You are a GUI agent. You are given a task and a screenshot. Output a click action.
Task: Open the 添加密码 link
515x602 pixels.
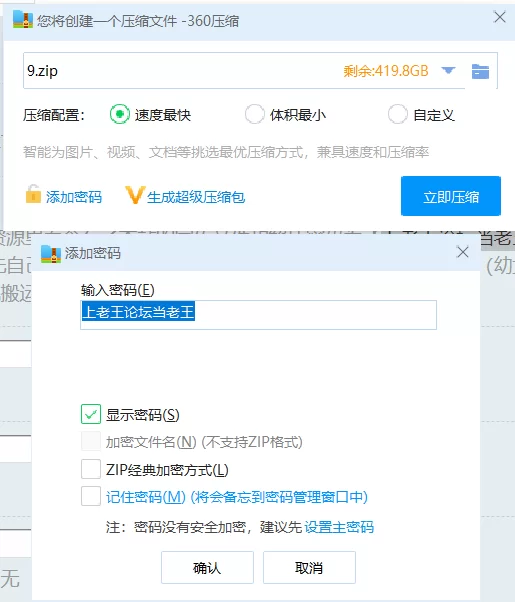[x=74, y=197]
